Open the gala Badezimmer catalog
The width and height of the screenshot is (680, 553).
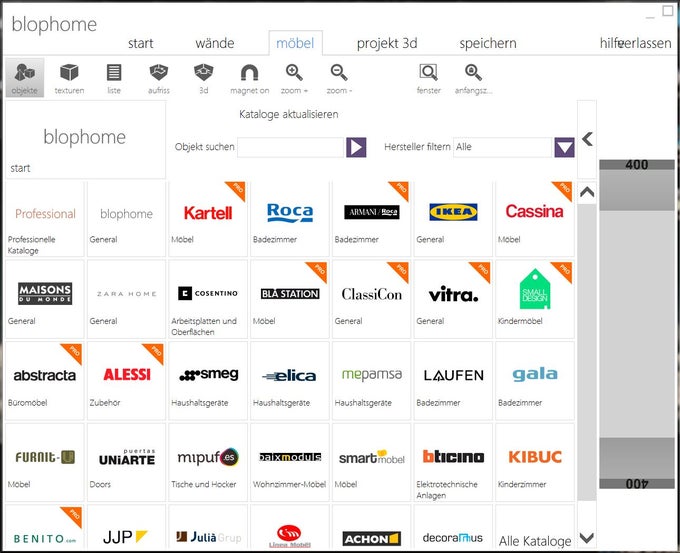[535, 381]
